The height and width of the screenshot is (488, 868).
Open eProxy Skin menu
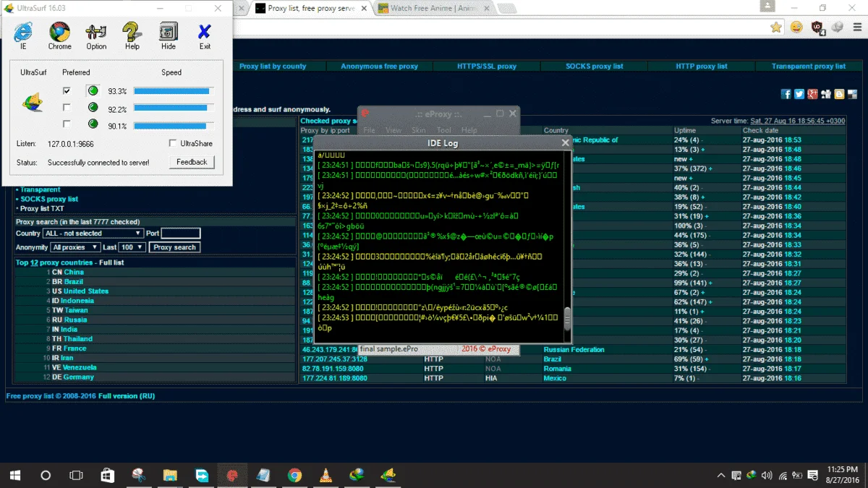click(419, 130)
